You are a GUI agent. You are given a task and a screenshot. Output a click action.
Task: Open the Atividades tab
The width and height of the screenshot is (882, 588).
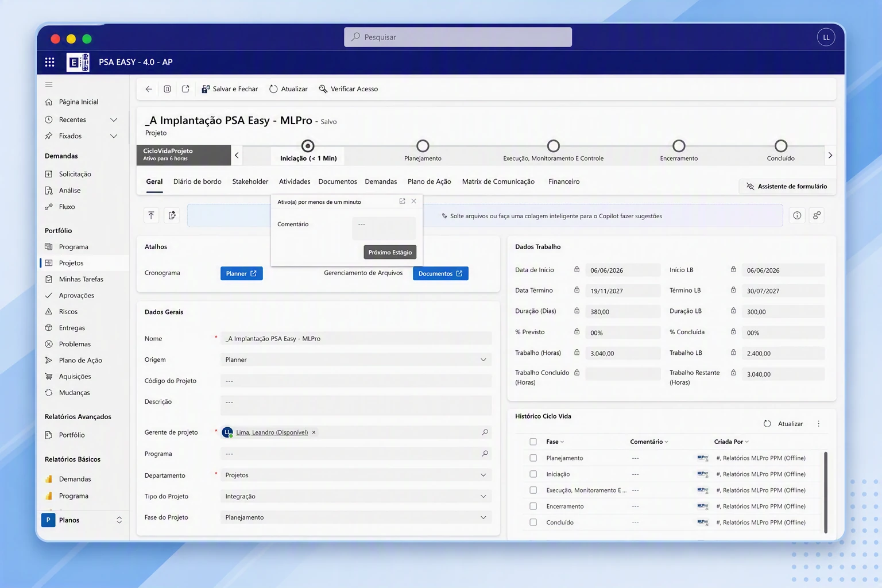tap(295, 181)
